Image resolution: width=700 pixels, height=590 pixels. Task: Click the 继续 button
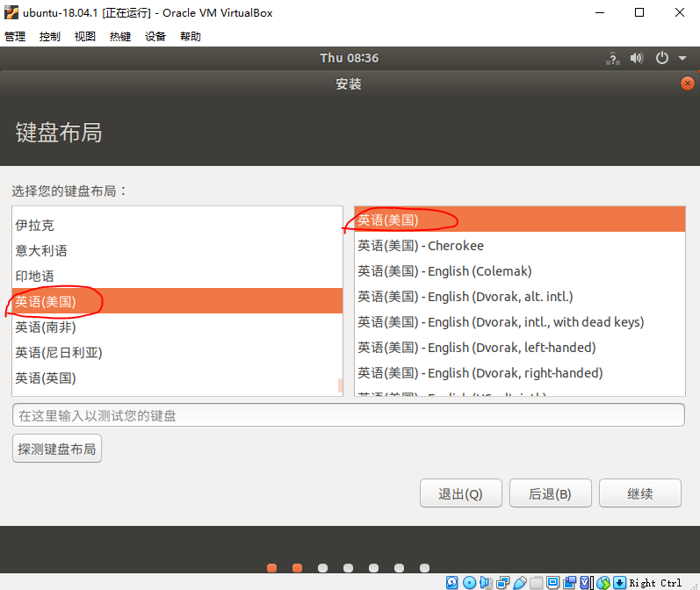(x=639, y=493)
